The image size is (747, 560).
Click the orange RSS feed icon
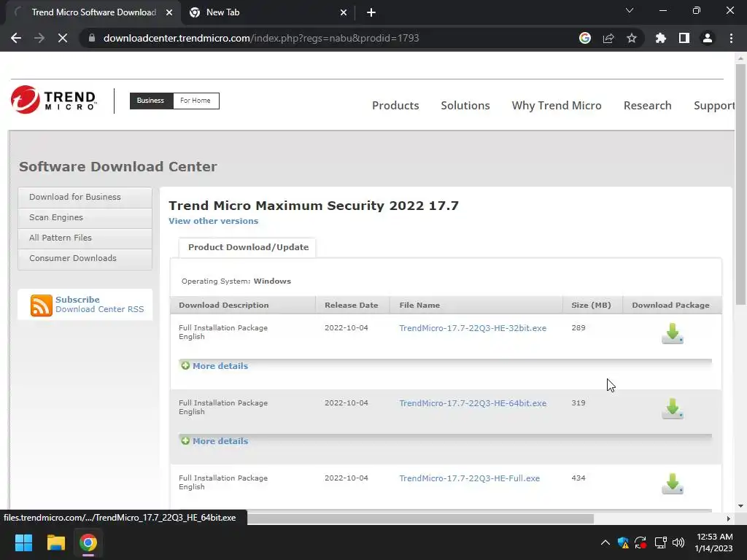click(x=42, y=306)
